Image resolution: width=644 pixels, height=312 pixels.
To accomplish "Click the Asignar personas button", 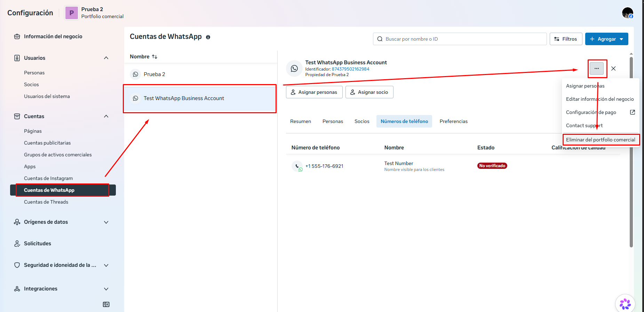I will click(314, 92).
